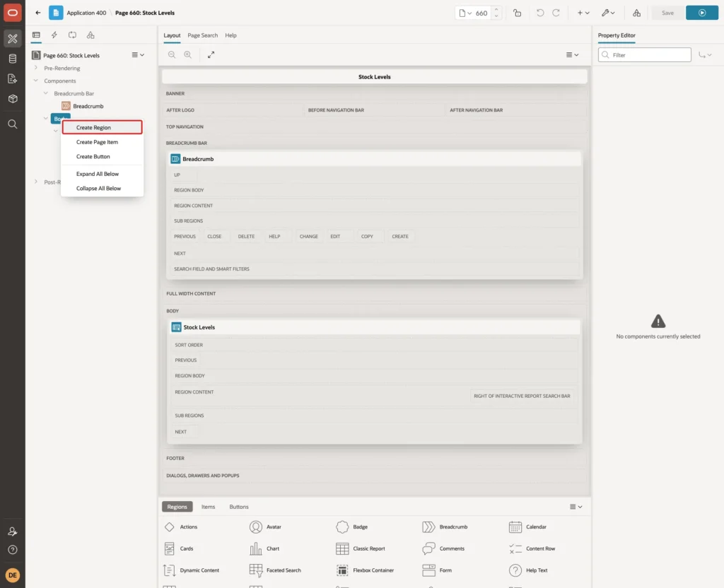Viewport: 724px width, 588px height.
Task: Open the sidebar search magnifier
Action: coord(13,124)
